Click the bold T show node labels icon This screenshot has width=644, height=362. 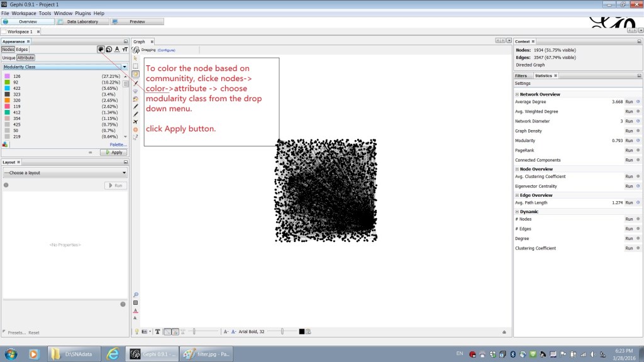(157, 331)
